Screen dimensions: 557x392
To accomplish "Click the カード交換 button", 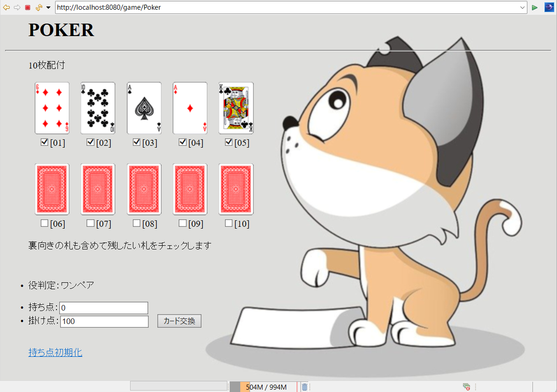I will [x=179, y=321].
